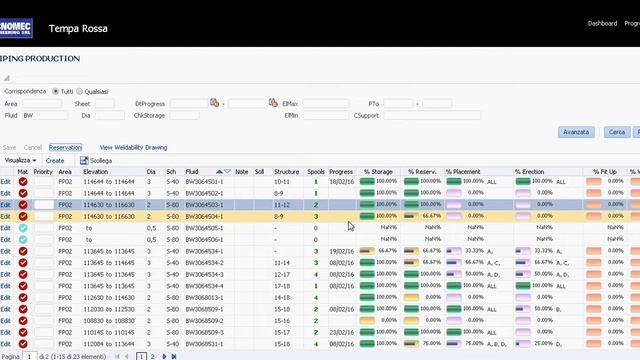Click the small panel icon under Piping Production
Image resolution: width=640 pixels, height=360 pixels.
coord(7,78)
